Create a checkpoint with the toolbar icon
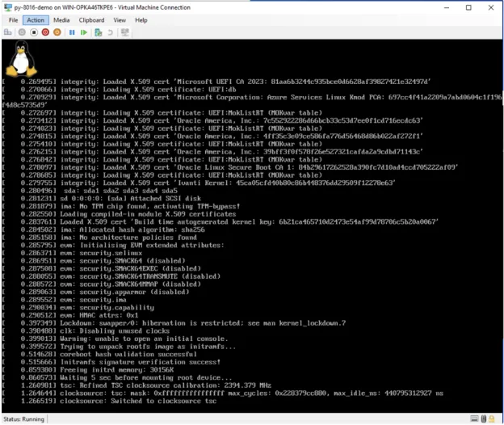504x425 pixels. tap(99, 32)
